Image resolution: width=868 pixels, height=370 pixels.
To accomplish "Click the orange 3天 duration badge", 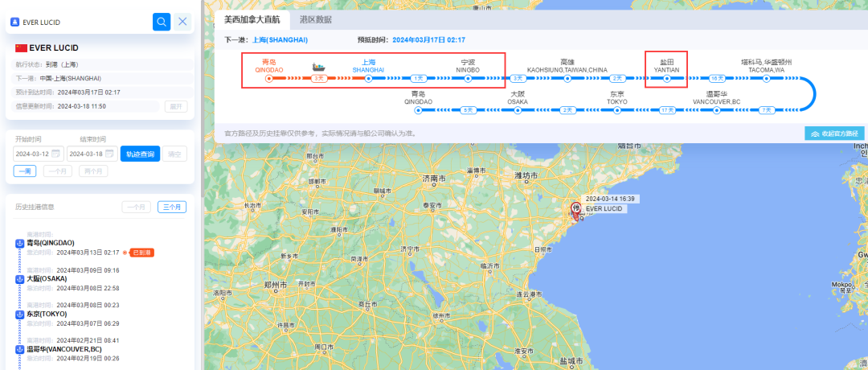I will pyautogui.click(x=319, y=79).
